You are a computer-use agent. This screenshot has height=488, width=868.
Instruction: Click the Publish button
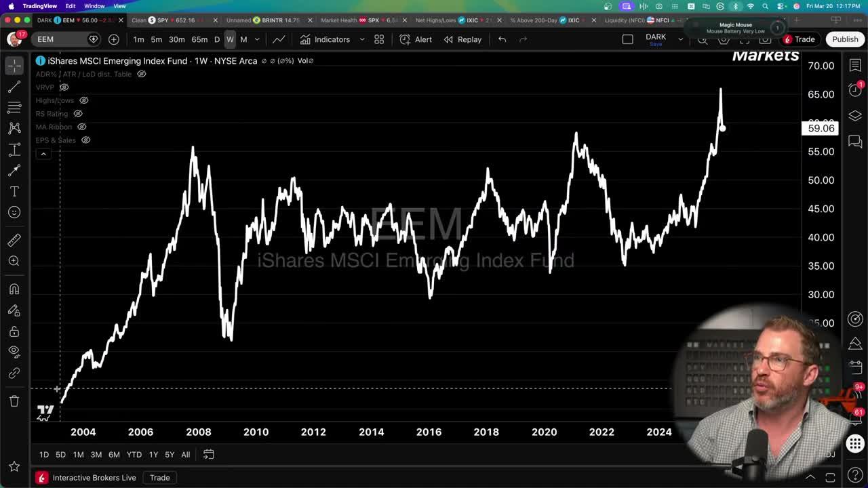(x=845, y=39)
